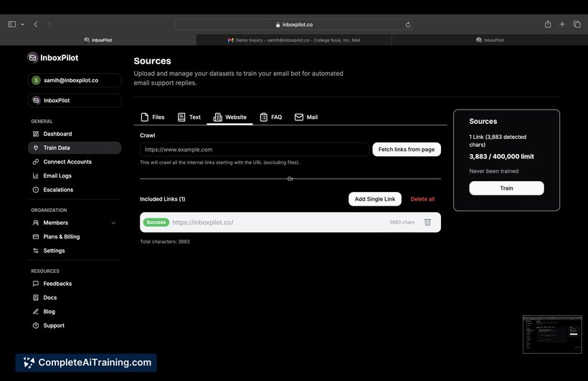Show the tab overview
Viewport: 588px width, 381px height.
click(577, 24)
